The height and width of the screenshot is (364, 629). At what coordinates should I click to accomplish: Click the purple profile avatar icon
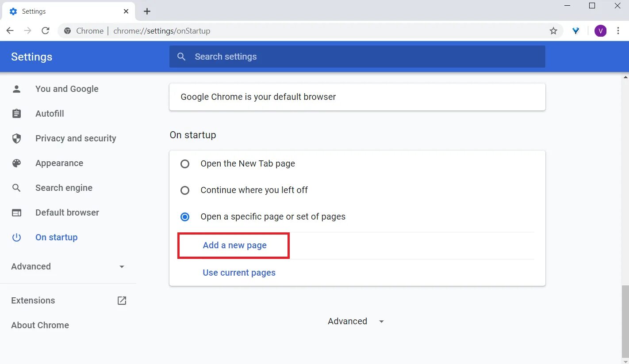click(600, 31)
